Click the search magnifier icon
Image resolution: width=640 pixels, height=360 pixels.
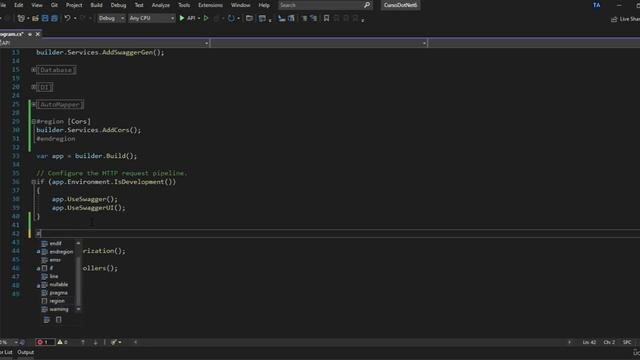(367, 5)
